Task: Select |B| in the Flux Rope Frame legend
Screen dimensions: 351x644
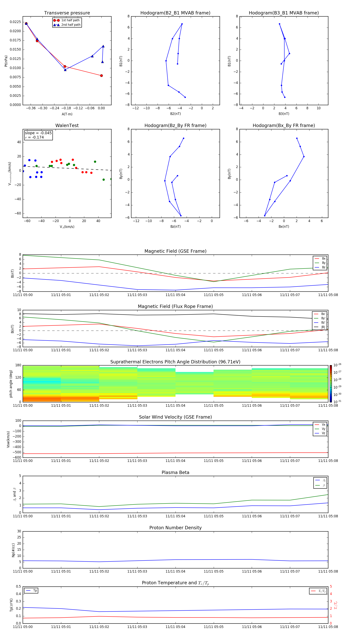Action: pos(320,327)
